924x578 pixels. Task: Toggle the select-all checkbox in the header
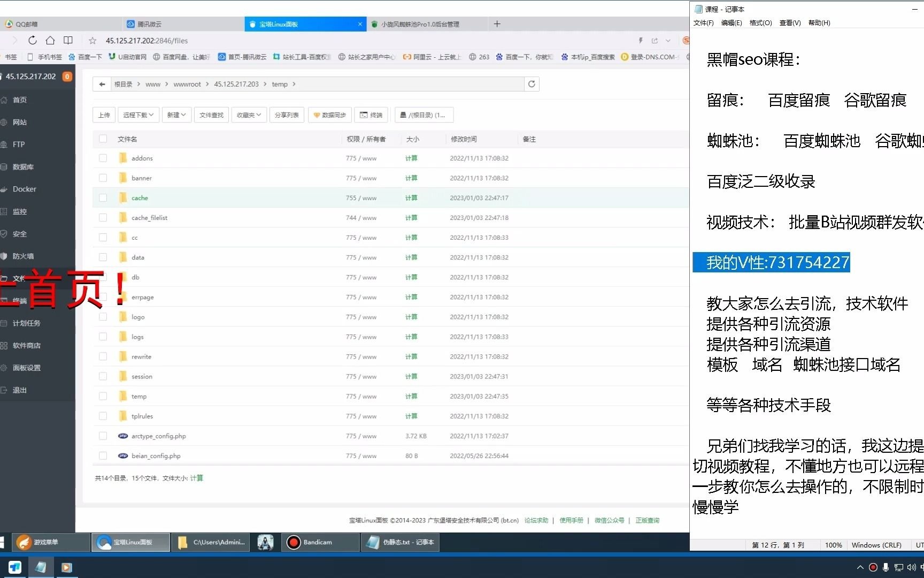point(103,139)
